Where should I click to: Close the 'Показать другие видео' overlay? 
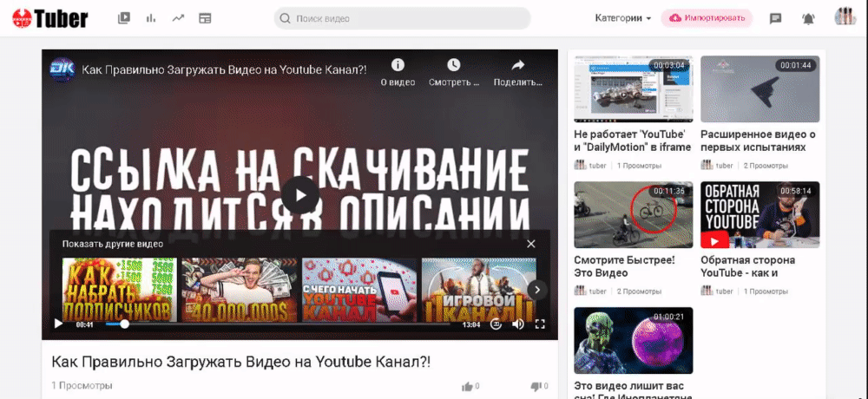click(531, 244)
